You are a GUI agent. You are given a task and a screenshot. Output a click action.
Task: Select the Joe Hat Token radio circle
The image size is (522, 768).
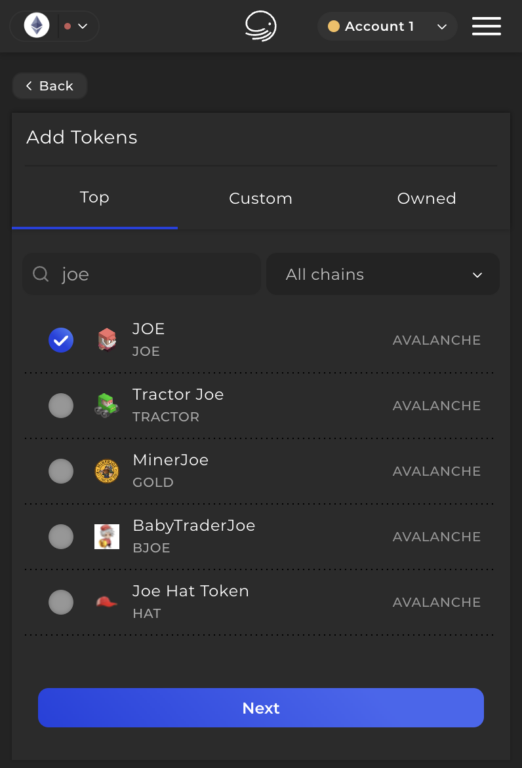tap(61, 602)
